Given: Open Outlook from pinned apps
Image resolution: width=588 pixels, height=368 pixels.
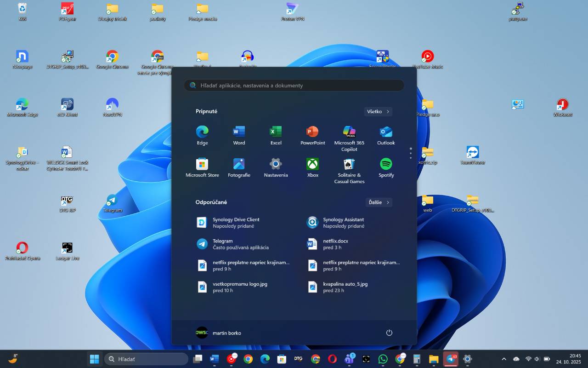Looking at the screenshot, I should [386, 136].
